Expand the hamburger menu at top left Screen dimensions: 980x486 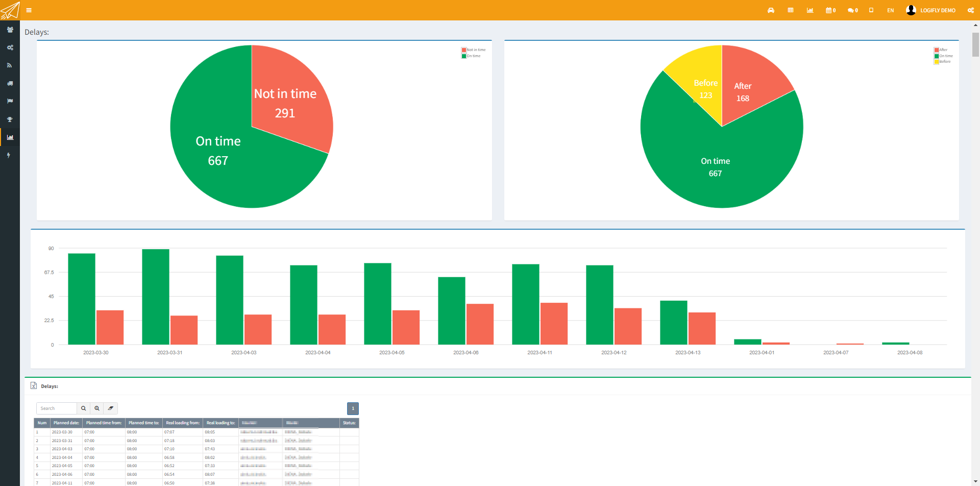tap(29, 10)
